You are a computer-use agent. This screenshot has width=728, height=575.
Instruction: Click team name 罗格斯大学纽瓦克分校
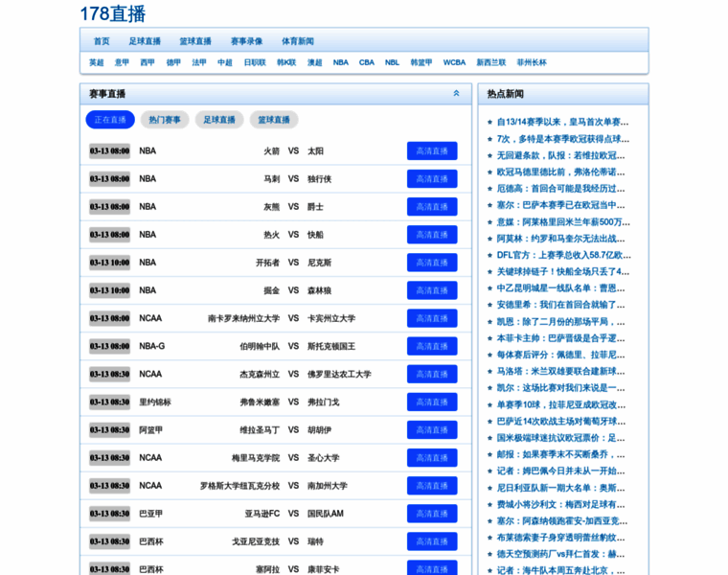point(240,485)
